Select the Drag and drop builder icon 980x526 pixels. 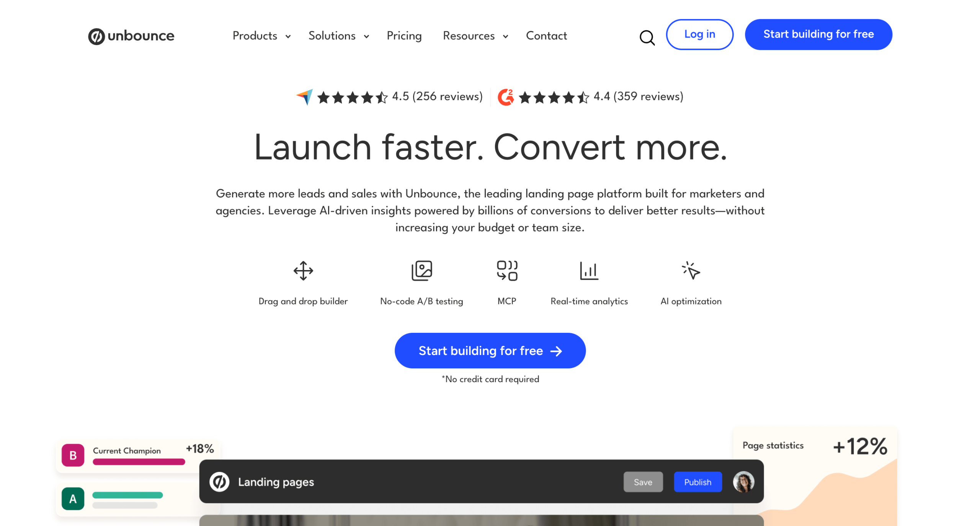303,270
